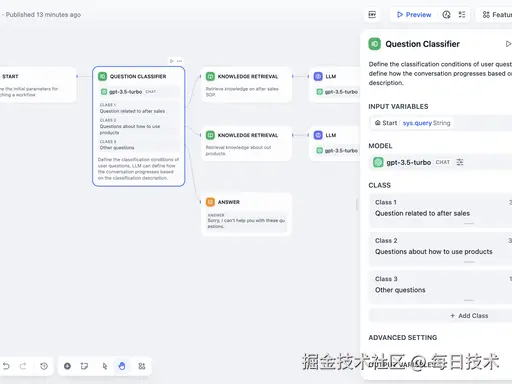The height and width of the screenshot is (384, 512).
Task: Open the more options dots above classifier node
Action: (179, 61)
